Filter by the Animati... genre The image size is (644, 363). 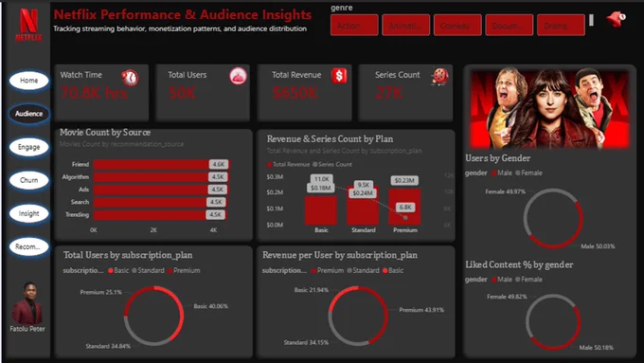pos(405,26)
